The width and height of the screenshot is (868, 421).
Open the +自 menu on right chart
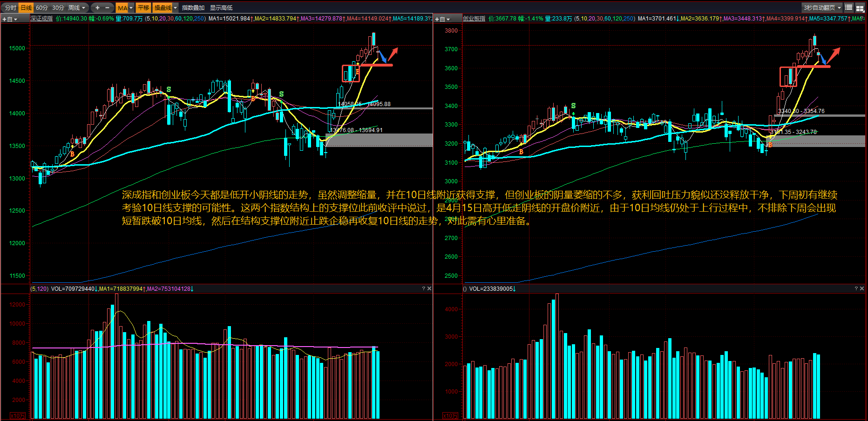coord(442,19)
